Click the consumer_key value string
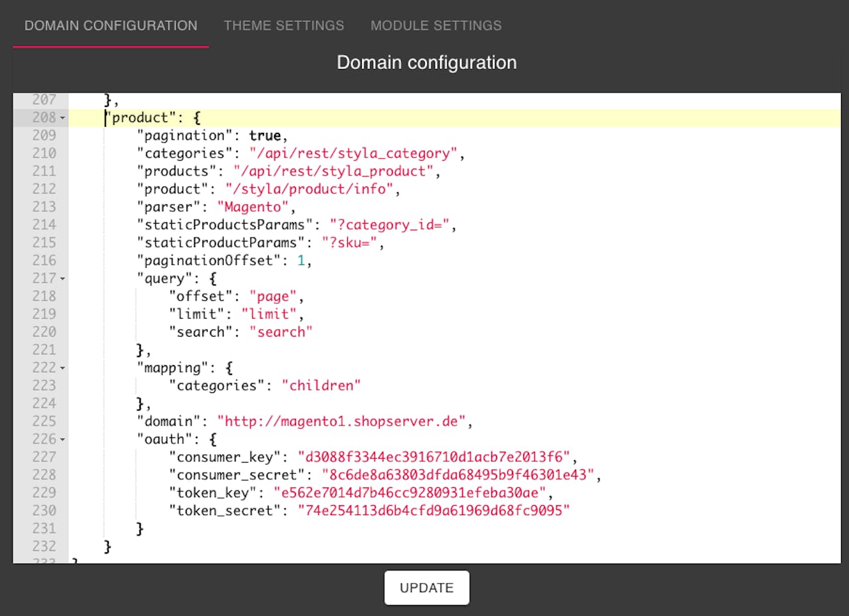Viewport: 849px width, 616px height. tap(434, 457)
